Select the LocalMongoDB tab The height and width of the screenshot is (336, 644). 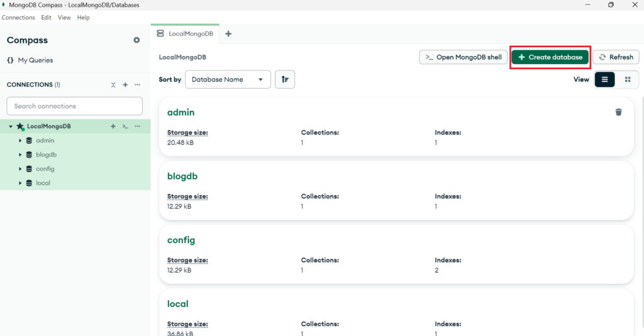coord(186,34)
